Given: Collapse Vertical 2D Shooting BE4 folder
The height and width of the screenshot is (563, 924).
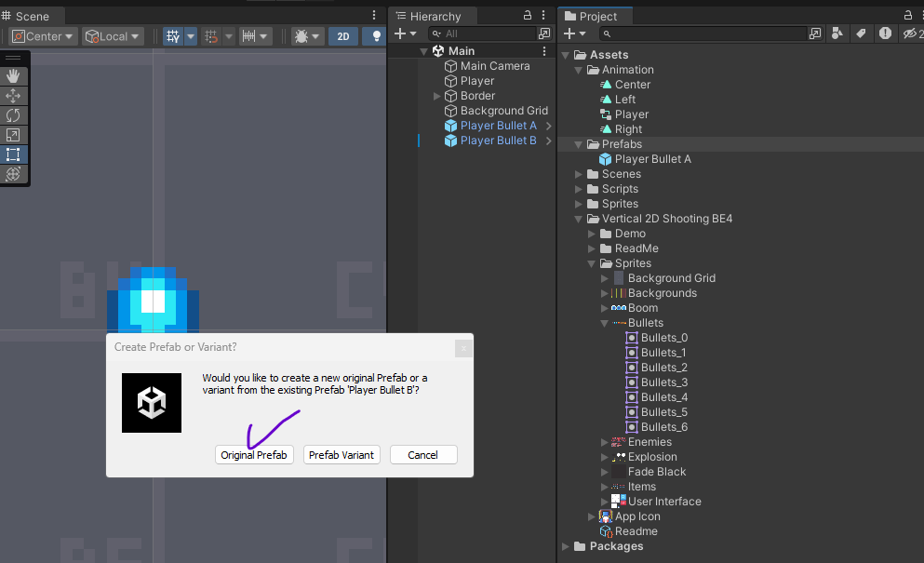Looking at the screenshot, I should 578,219.
